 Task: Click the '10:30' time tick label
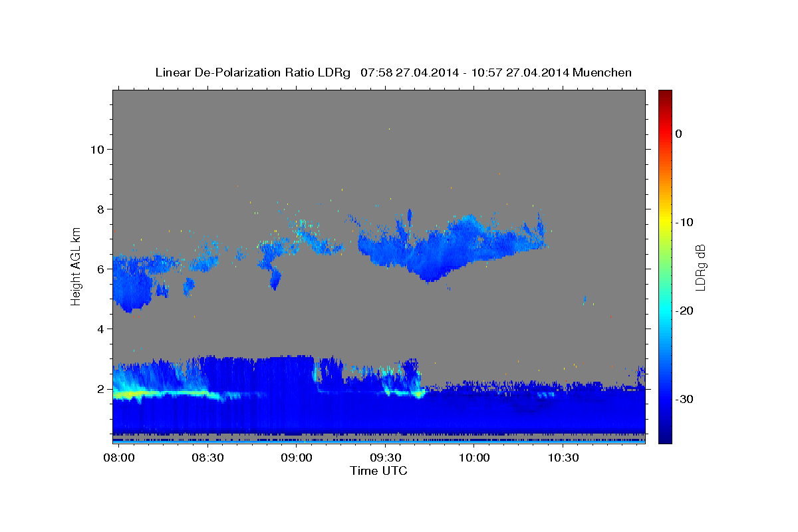[x=564, y=458]
